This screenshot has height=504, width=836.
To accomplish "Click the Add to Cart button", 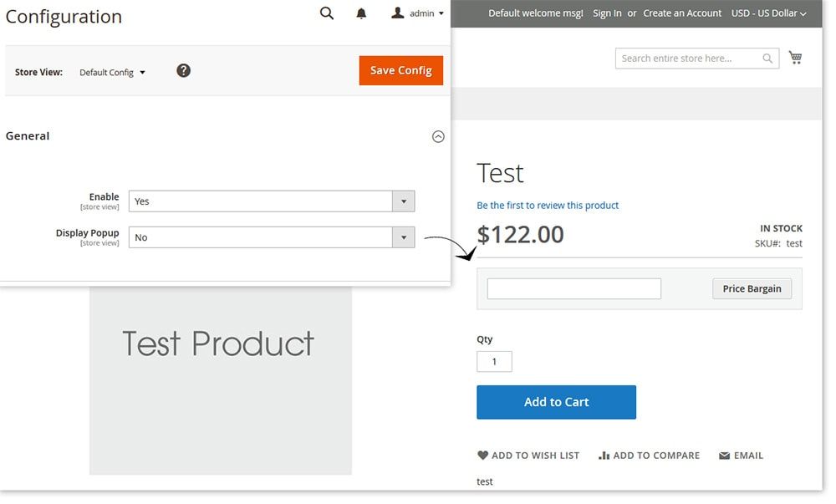I will pos(556,402).
